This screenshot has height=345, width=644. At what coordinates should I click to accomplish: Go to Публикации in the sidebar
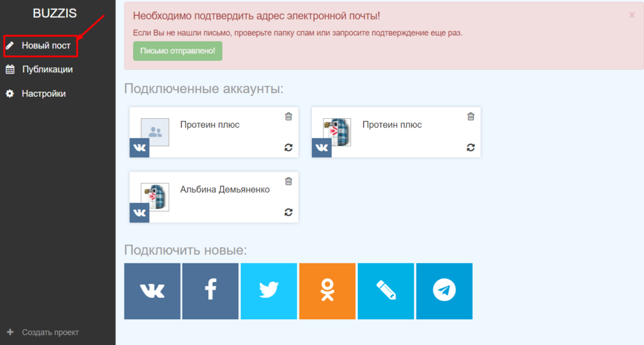click(x=47, y=70)
